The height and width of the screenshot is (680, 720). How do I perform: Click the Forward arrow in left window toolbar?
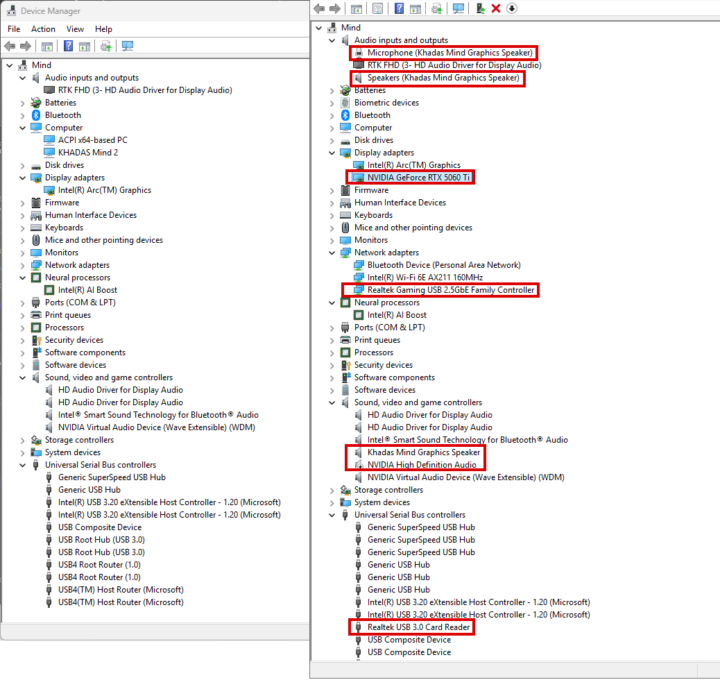click(x=26, y=46)
